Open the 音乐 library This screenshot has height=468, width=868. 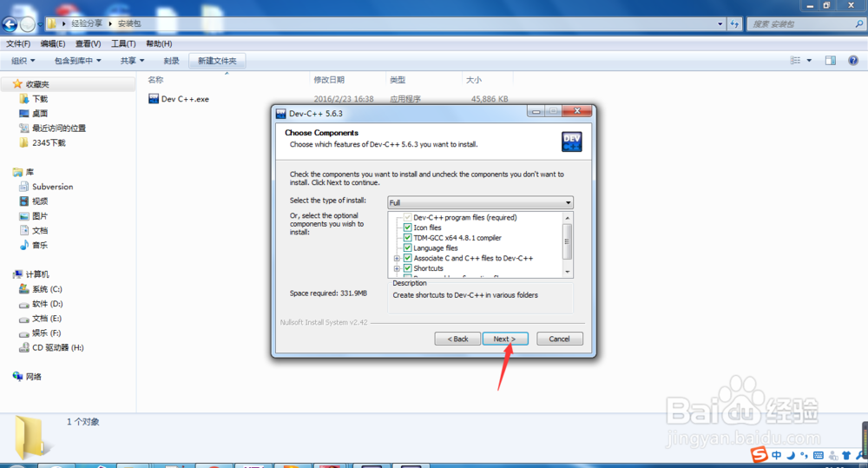[x=40, y=245]
